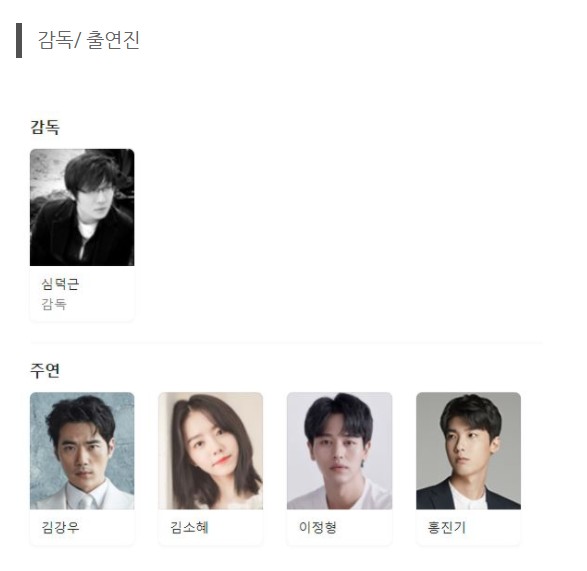This screenshot has width=587, height=571.
Task: Open actress 김소혜 photo thumbnail
Action: click(210, 451)
